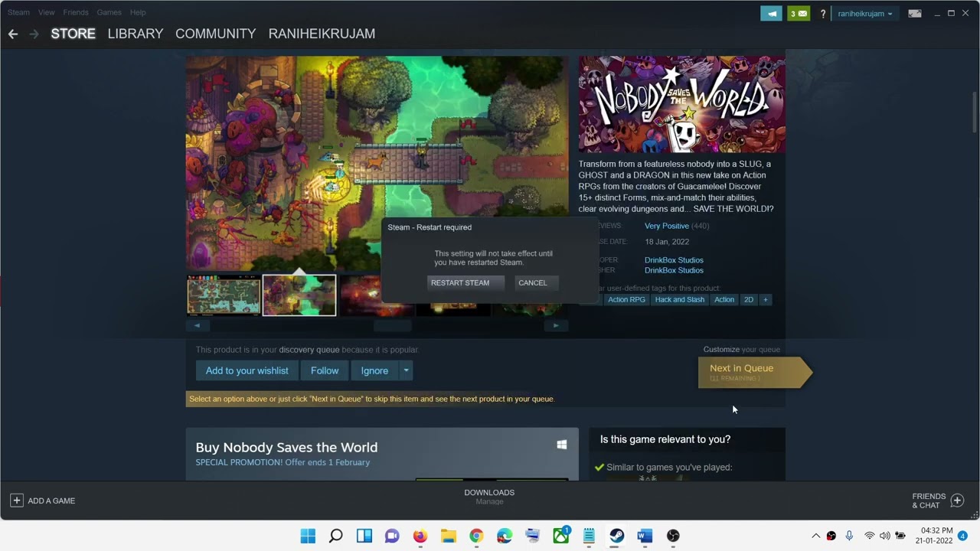Open the DrinkBox Studios publisher link

tap(674, 270)
